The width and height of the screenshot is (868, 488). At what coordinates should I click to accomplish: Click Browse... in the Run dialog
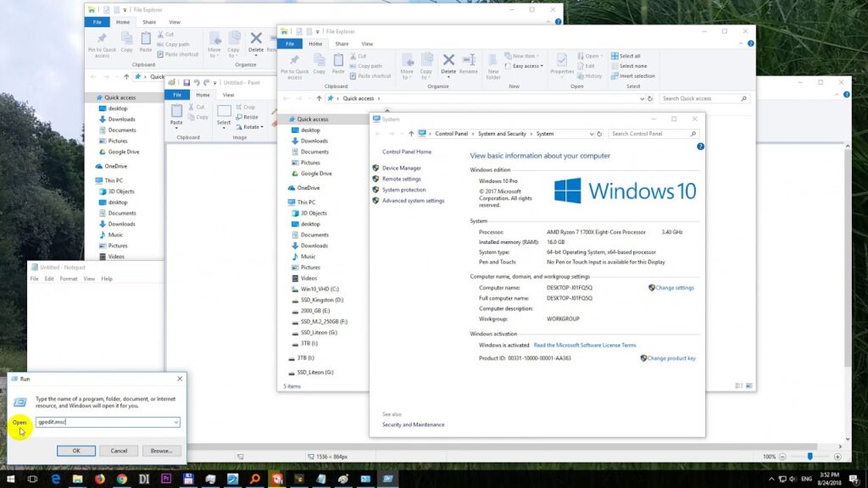pyautogui.click(x=161, y=451)
